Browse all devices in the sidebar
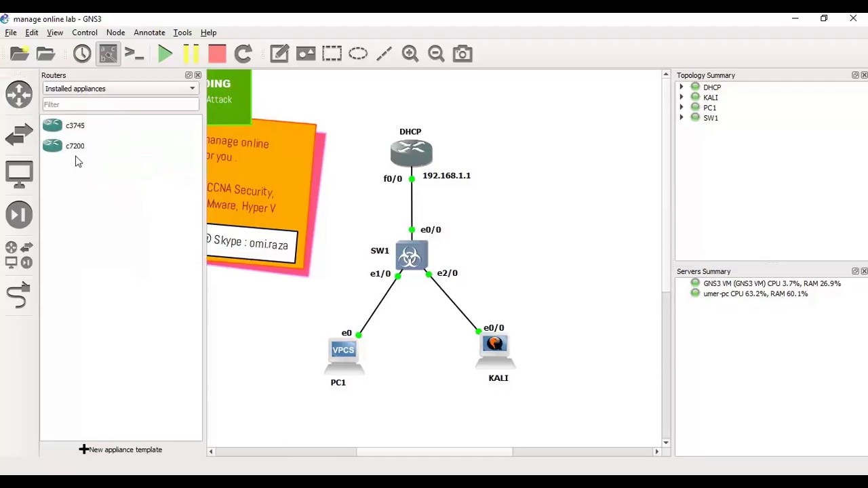This screenshot has height=488, width=868. click(19, 256)
